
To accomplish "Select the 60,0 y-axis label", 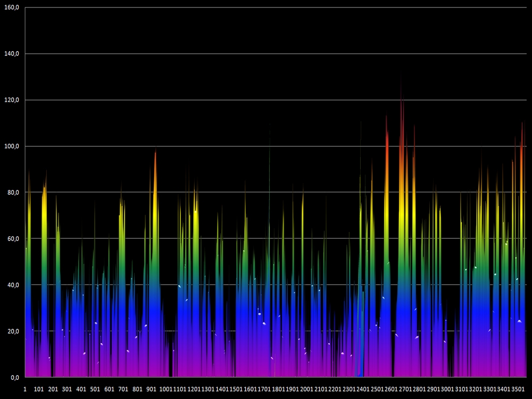I will point(13,239).
